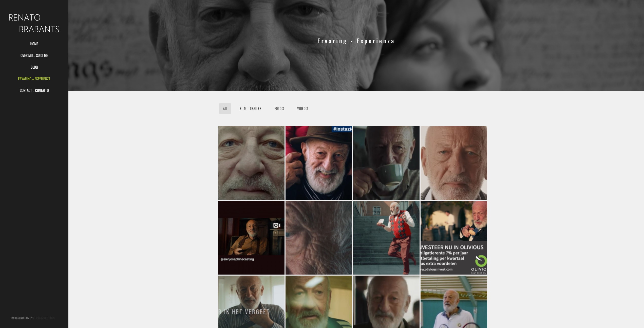Screen dimensions: 644x328
Task: Click the Renato Brabants site logo
Action: point(34,23)
